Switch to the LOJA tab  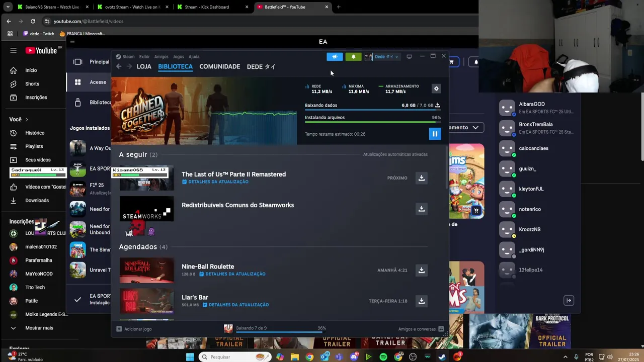pyautogui.click(x=144, y=66)
